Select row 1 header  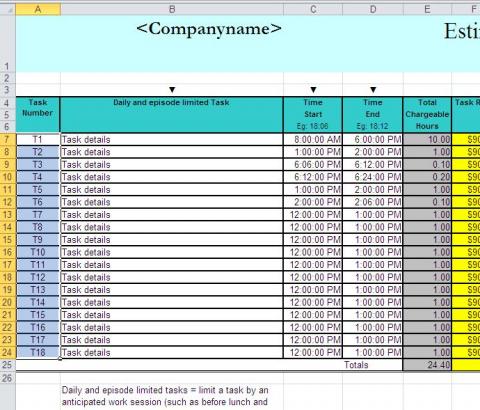pyautogui.click(x=8, y=44)
